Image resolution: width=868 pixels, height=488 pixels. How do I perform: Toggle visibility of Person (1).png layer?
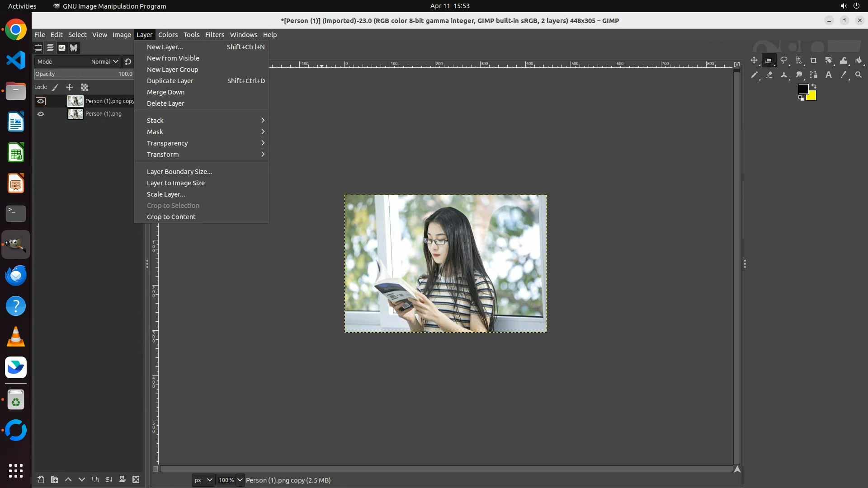[x=41, y=114]
